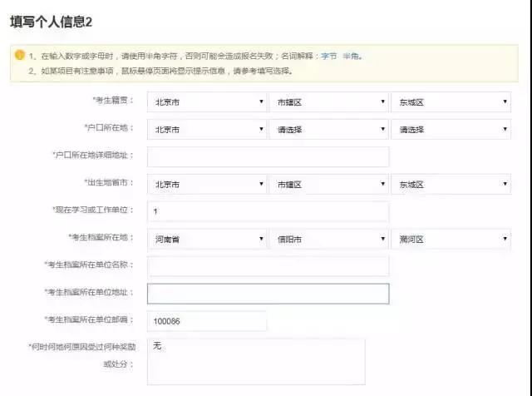Open the 字节 explanation link

pos(329,57)
